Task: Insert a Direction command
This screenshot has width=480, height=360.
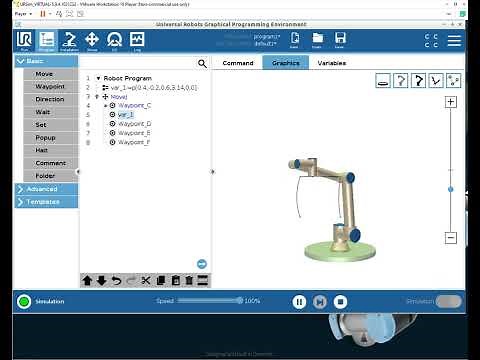Action: point(51,99)
